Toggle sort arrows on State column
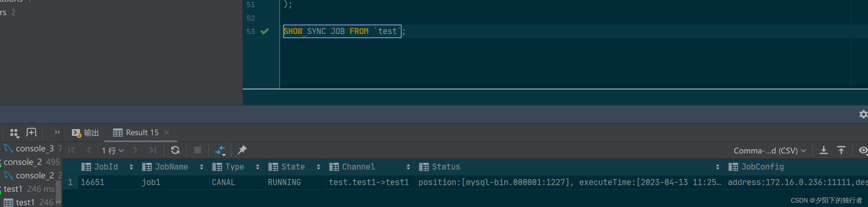 [x=318, y=167]
